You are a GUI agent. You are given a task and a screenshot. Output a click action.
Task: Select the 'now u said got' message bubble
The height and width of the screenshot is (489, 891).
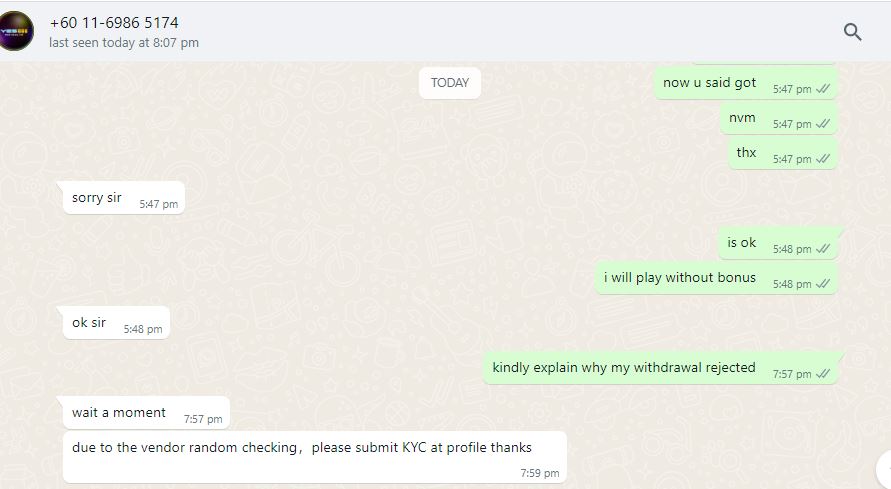[x=746, y=83]
